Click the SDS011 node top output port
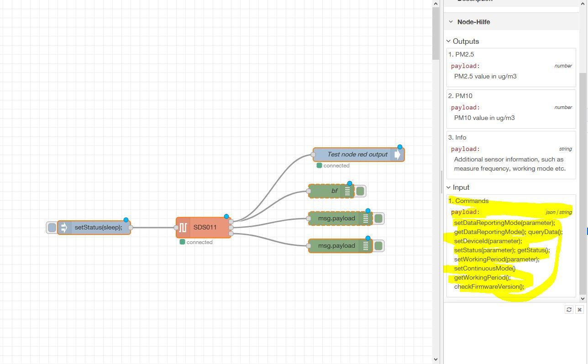The image size is (588, 364). (x=231, y=222)
